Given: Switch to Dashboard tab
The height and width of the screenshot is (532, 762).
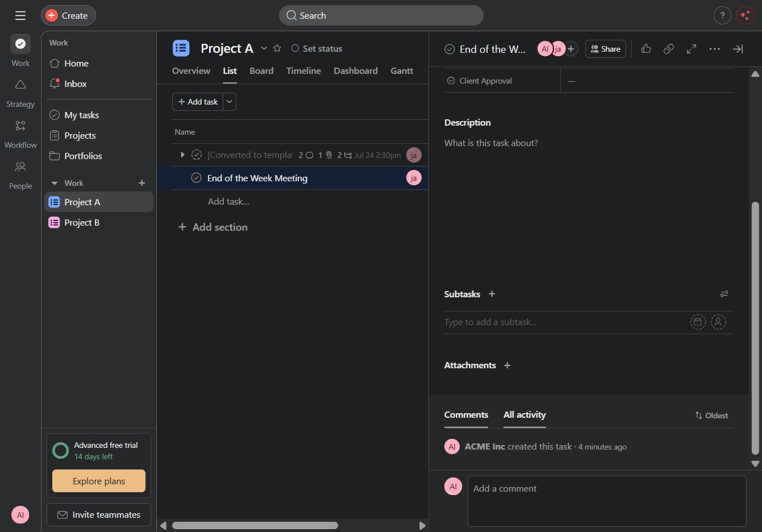Looking at the screenshot, I should [356, 70].
